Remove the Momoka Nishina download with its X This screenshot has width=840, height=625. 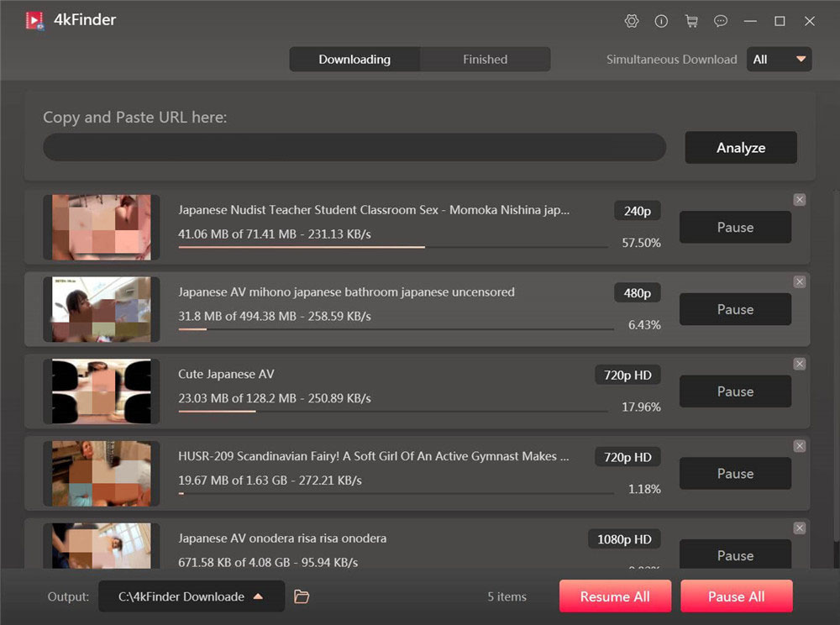[x=800, y=200]
